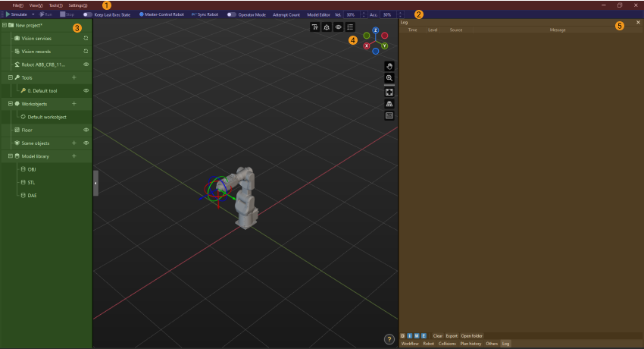Click Open folder in log panel
The width and height of the screenshot is (644, 349).
click(471, 336)
